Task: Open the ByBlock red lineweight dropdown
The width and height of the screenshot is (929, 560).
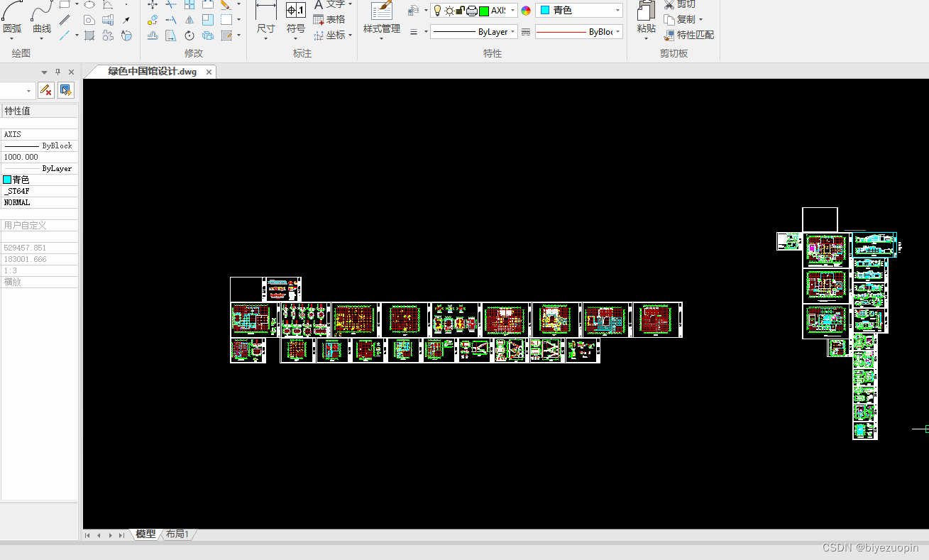Action: [618, 32]
